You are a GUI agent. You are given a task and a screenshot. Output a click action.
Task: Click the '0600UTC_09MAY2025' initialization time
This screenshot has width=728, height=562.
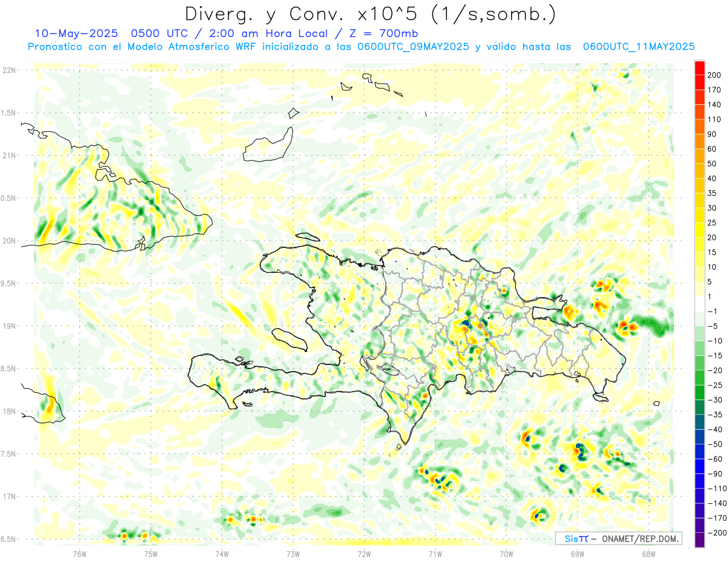413,47
